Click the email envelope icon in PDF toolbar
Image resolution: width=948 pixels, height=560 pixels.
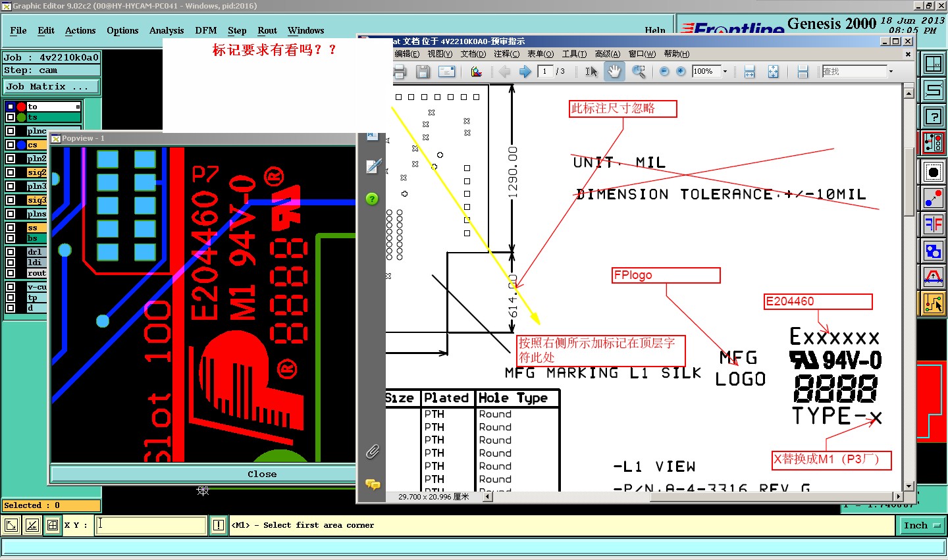447,72
